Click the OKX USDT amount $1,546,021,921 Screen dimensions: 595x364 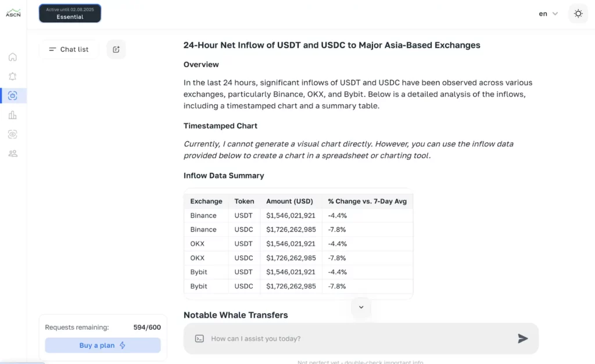291,244
